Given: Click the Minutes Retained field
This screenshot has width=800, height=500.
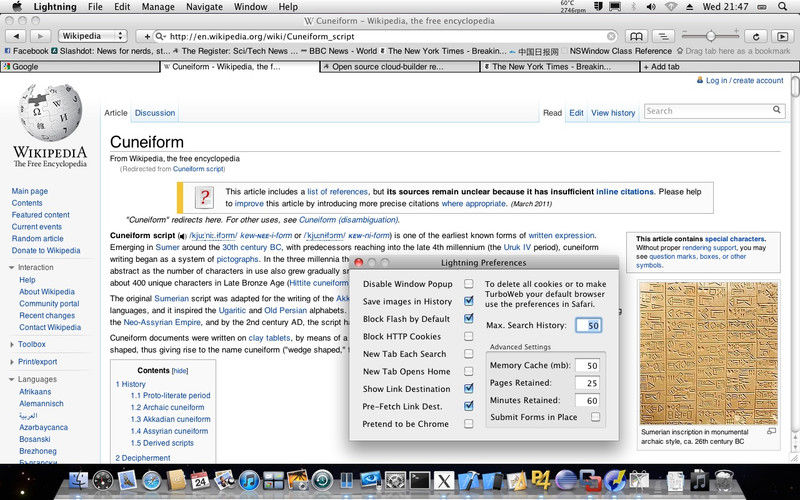Looking at the screenshot, I should point(587,401).
